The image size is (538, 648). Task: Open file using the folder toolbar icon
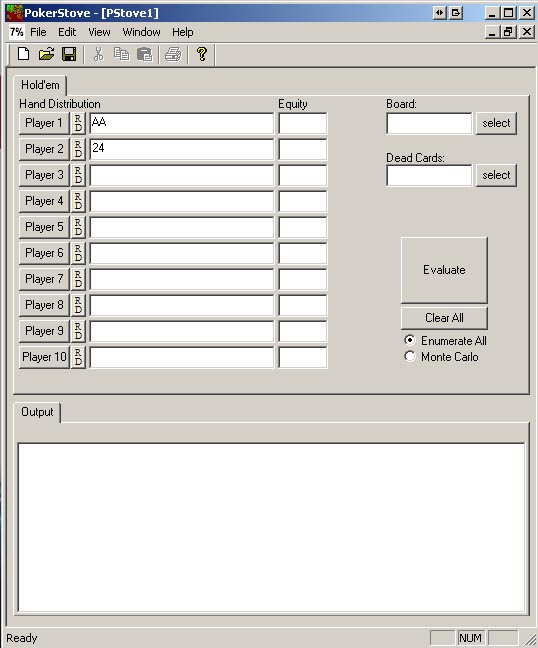point(46,54)
